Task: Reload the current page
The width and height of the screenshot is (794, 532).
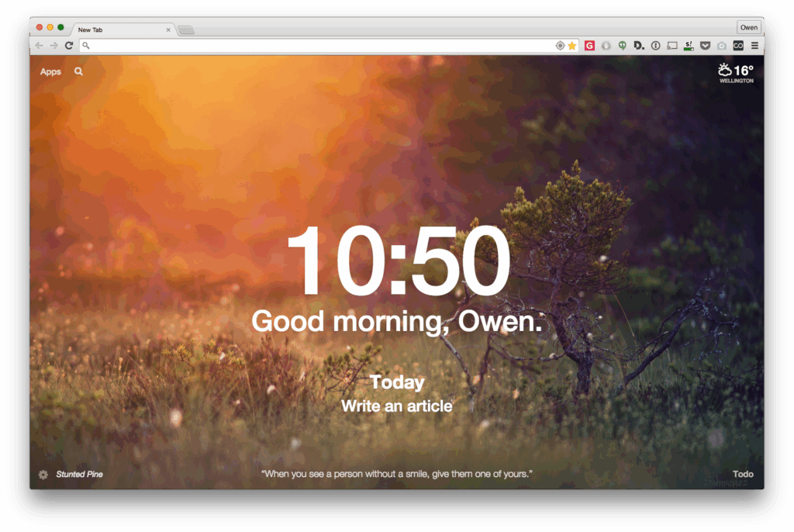Action: coord(69,46)
